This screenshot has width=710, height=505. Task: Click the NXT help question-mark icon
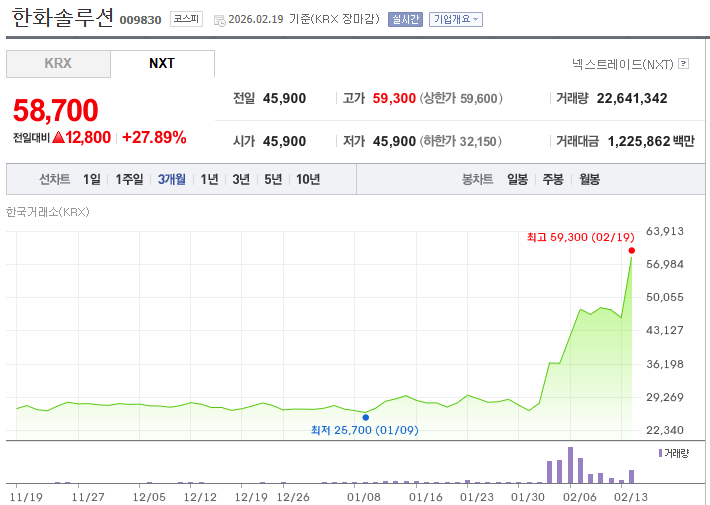click(684, 64)
